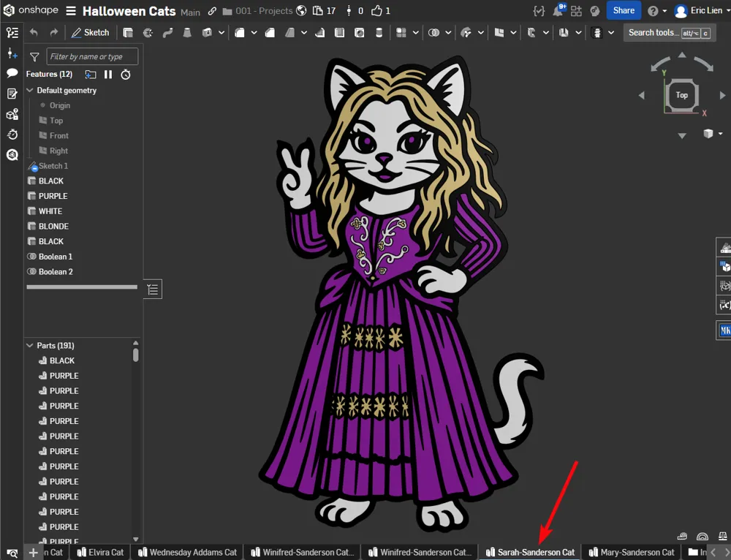Open the hamburger document menu
731x560 pixels.
(71, 11)
